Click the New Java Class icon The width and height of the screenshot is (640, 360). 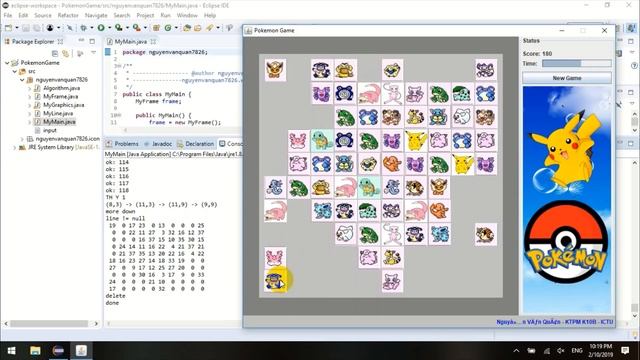(168, 28)
